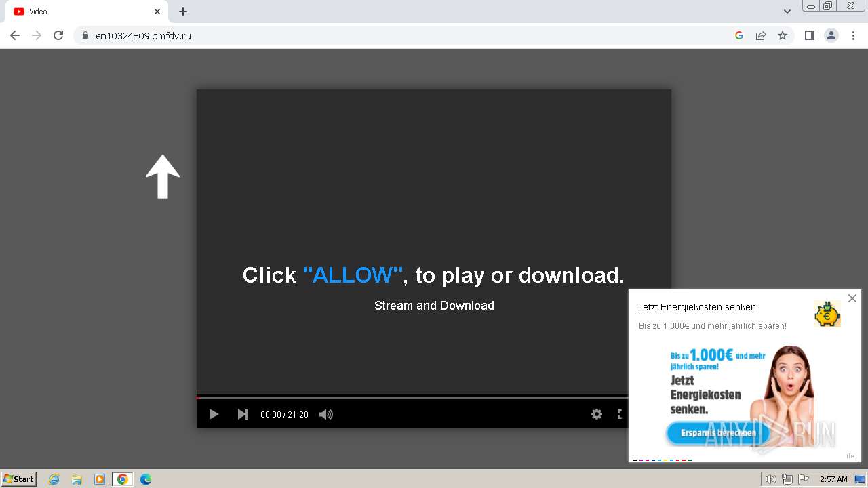This screenshot has height=488, width=868.
Task: Click the Bis zu 1.000€ subtitle text
Action: [x=713, y=326]
